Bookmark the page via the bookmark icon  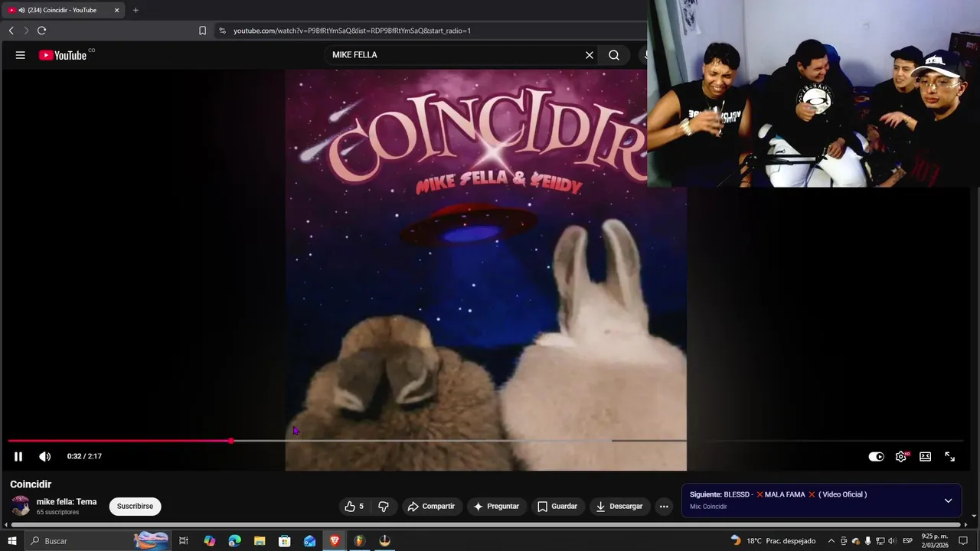[x=202, y=31]
